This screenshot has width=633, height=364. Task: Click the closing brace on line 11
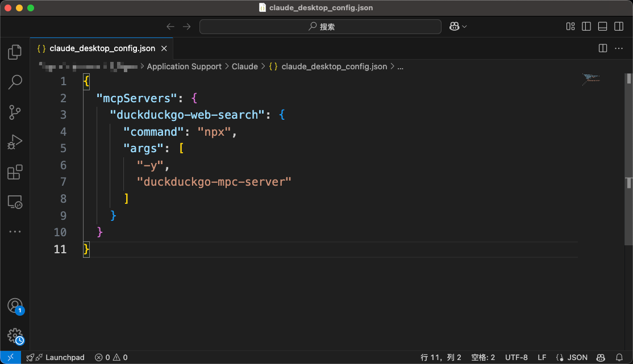tap(86, 249)
